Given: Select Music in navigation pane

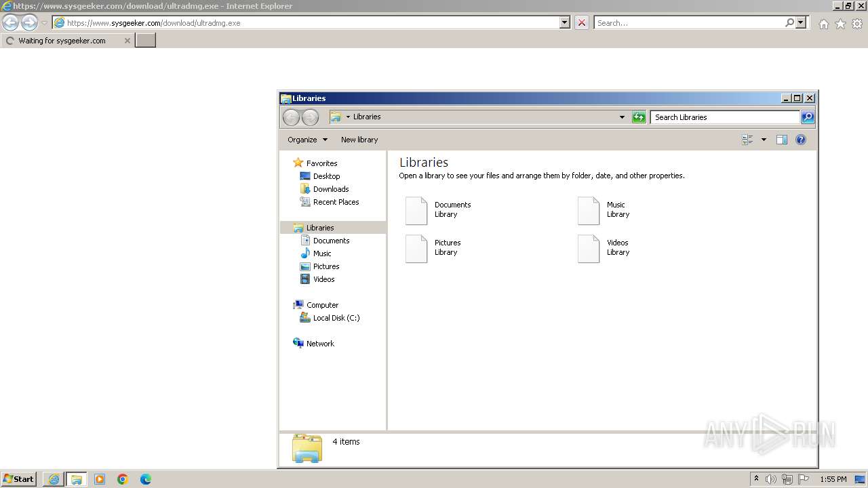Looking at the screenshot, I should pos(322,253).
